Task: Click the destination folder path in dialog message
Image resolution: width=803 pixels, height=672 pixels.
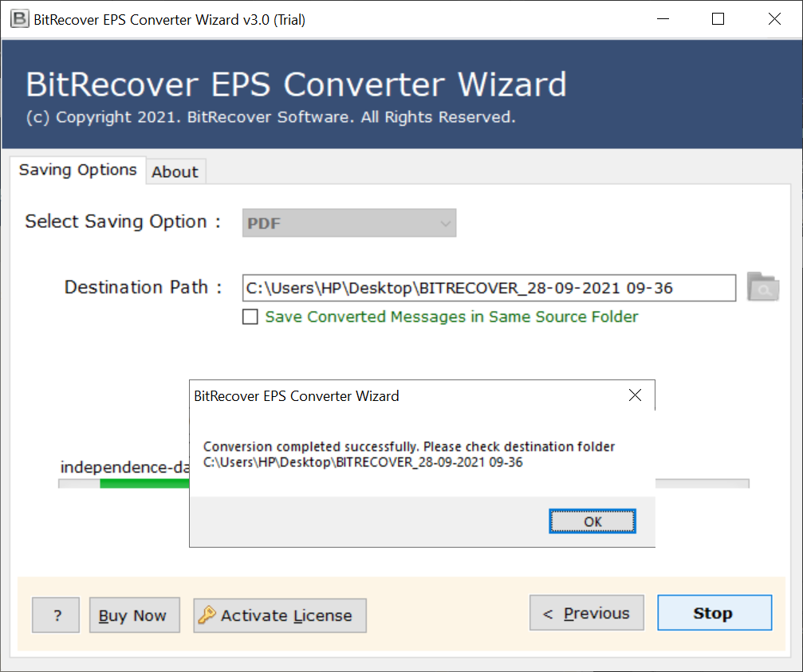Action: point(363,462)
